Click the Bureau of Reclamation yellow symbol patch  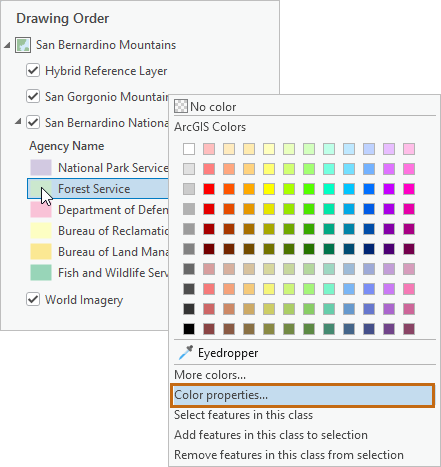(41, 230)
